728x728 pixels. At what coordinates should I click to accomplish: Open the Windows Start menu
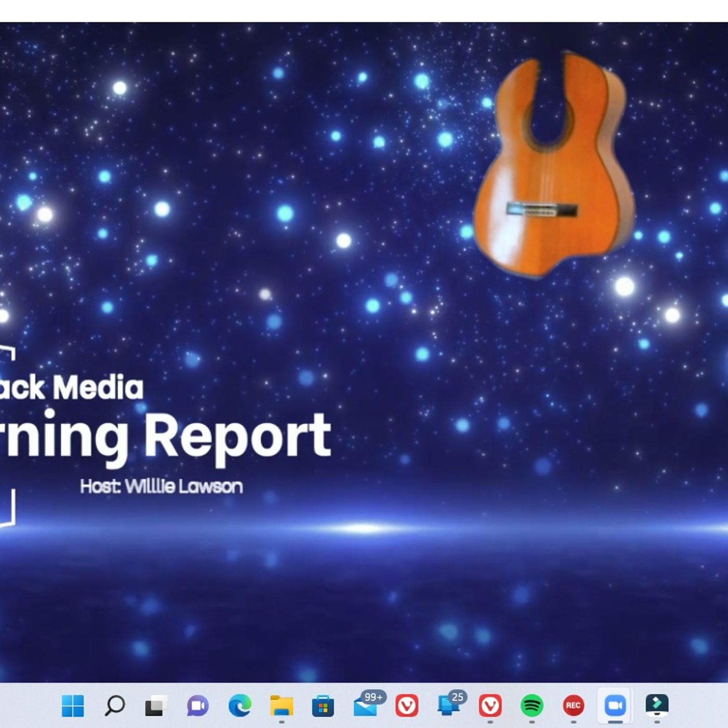coord(73,706)
